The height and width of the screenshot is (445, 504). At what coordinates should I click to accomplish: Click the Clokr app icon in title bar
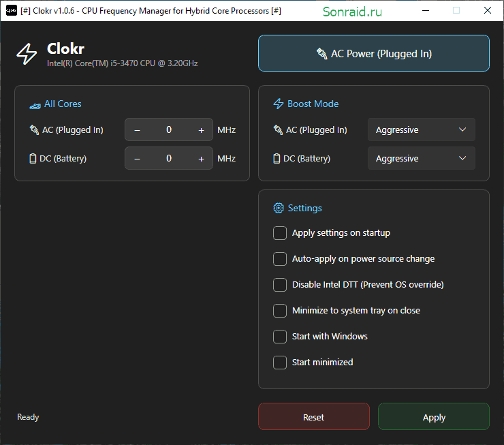point(12,11)
